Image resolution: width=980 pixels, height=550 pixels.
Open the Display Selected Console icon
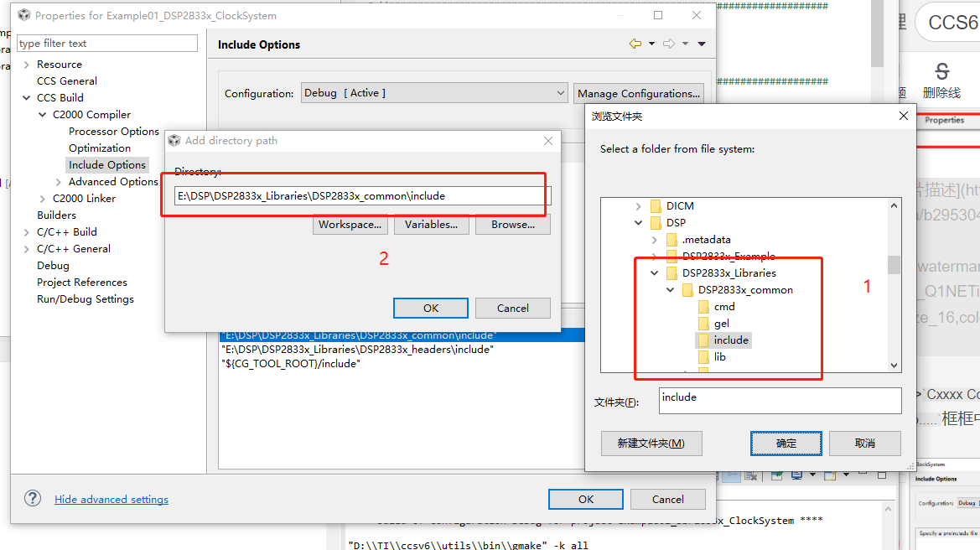tap(796, 475)
